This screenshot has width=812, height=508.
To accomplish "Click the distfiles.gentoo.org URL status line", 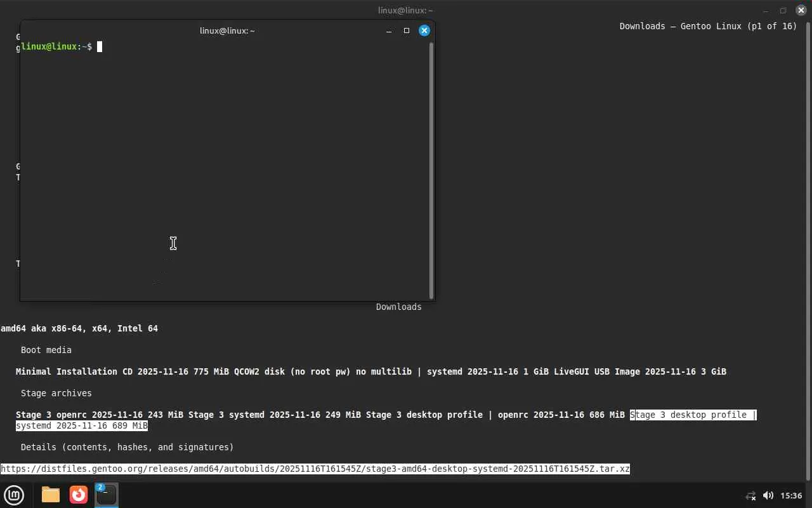I will coord(315,469).
